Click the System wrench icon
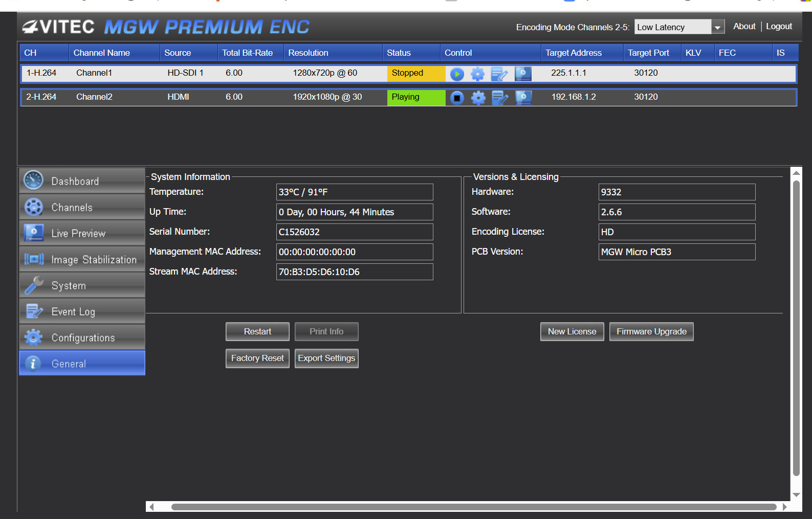Viewport: 812px width, 519px height. pyautogui.click(x=34, y=285)
